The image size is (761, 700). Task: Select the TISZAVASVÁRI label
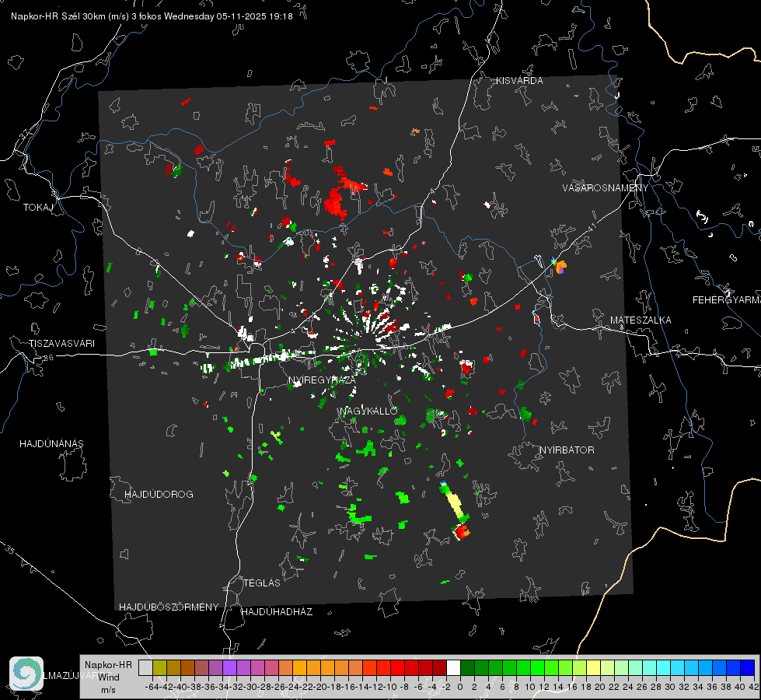click(x=61, y=344)
